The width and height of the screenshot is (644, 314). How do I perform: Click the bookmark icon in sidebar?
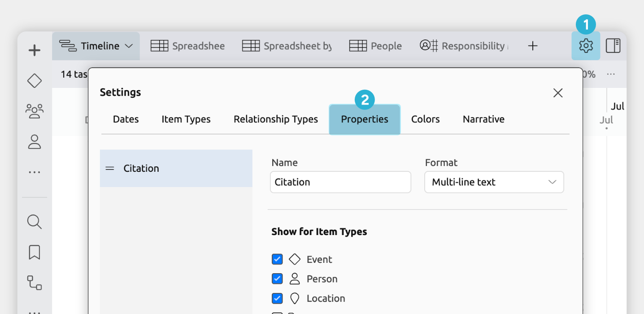pyautogui.click(x=35, y=252)
